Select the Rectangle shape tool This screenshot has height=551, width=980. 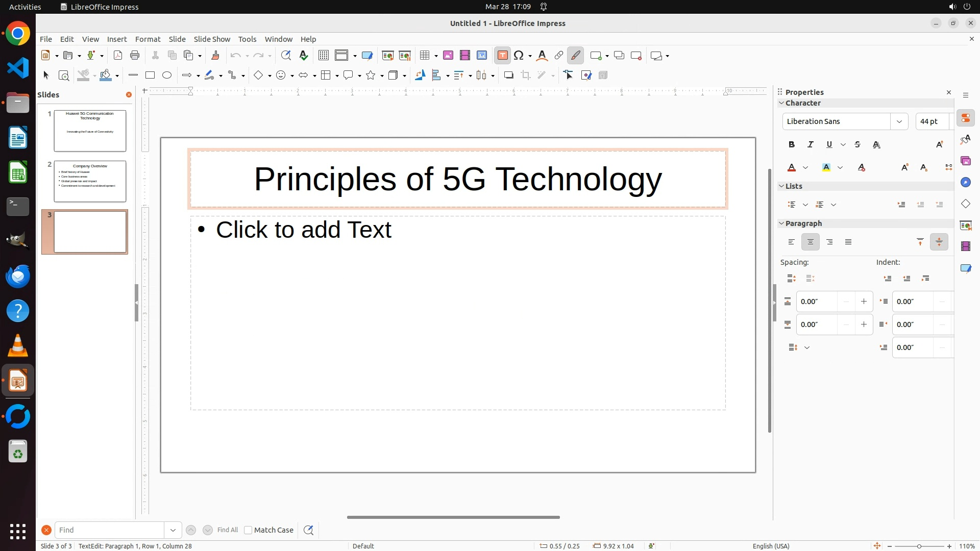click(x=150, y=76)
